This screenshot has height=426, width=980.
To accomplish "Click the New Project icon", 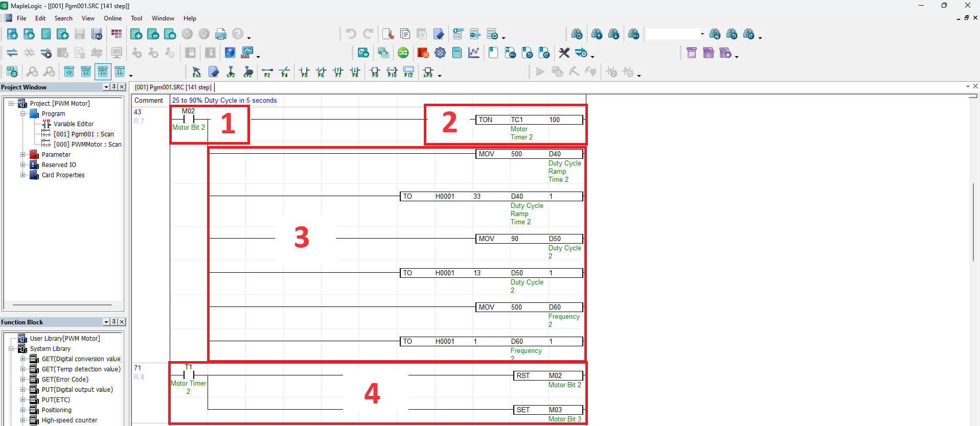I will click(x=12, y=34).
